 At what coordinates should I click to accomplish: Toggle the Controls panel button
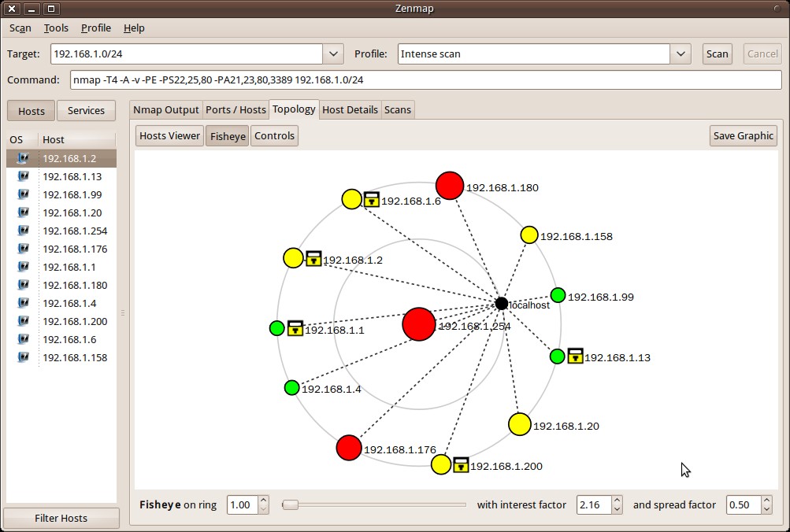pyautogui.click(x=274, y=136)
